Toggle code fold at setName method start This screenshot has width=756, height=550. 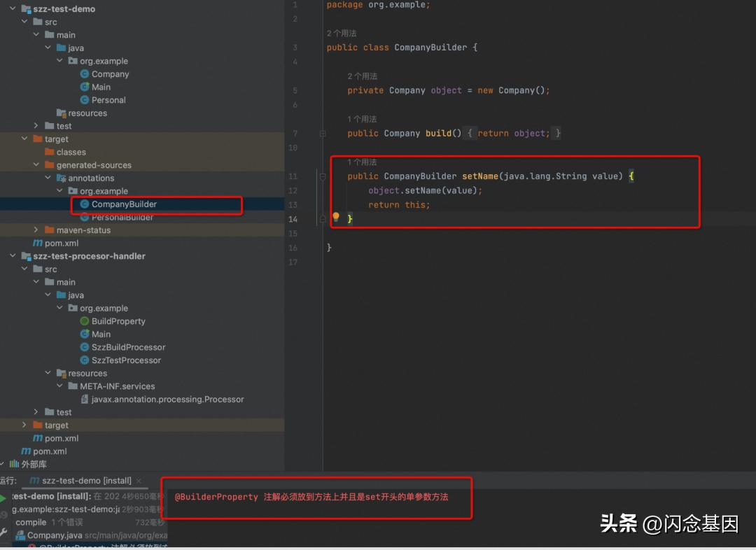[x=323, y=176]
